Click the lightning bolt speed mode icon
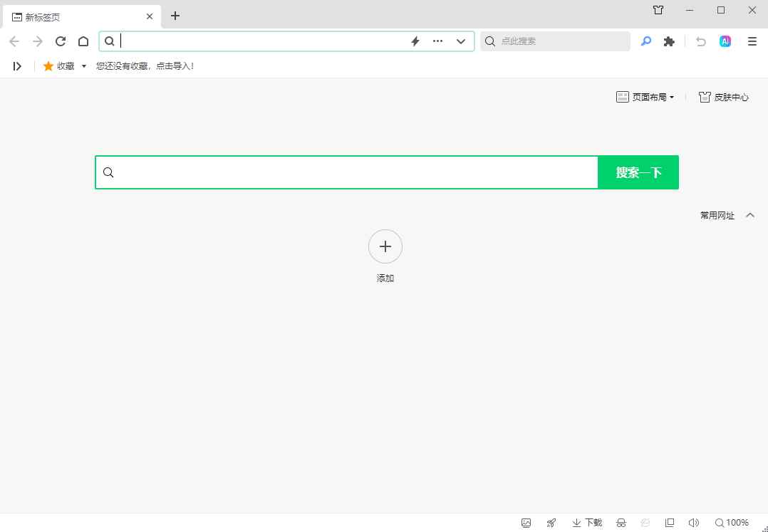Screen dimensions: 768x532 click(415, 41)
